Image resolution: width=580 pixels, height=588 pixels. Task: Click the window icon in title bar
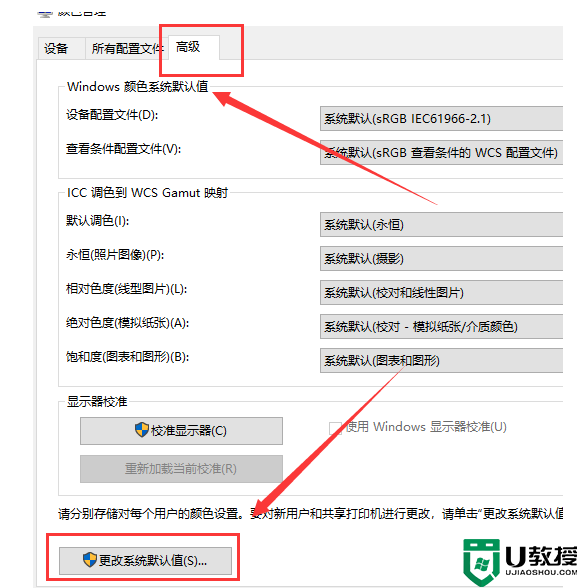45,14
